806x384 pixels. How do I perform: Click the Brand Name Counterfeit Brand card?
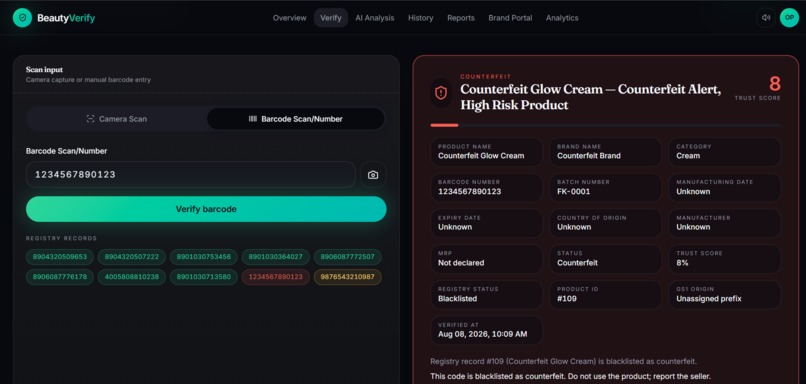606,152
